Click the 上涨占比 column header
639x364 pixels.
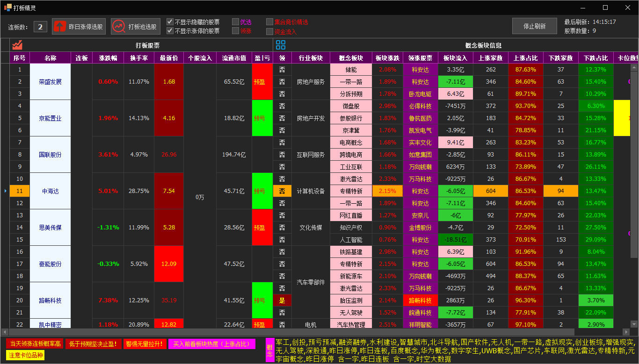click(526, 58)
